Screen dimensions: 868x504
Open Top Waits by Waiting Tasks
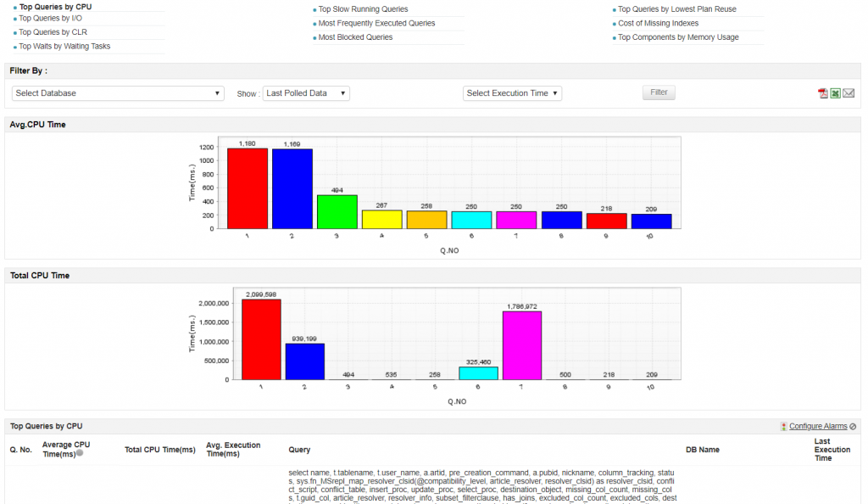[x=64, y=47]
